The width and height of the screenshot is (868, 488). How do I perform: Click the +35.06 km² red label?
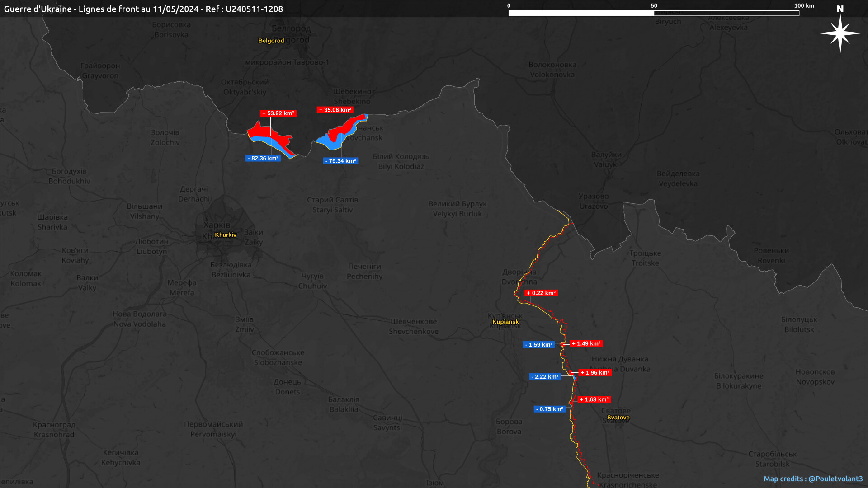[335, 110]
